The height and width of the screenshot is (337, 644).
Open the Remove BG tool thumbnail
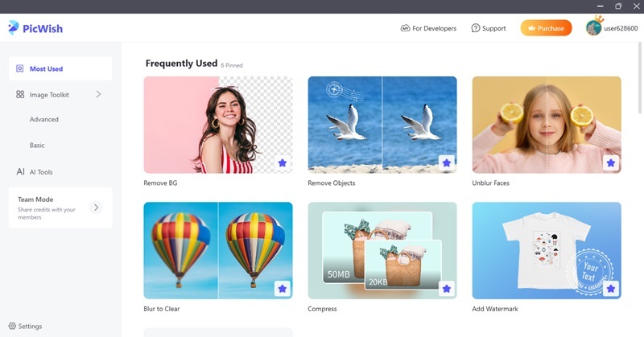[x=218, y=125]
